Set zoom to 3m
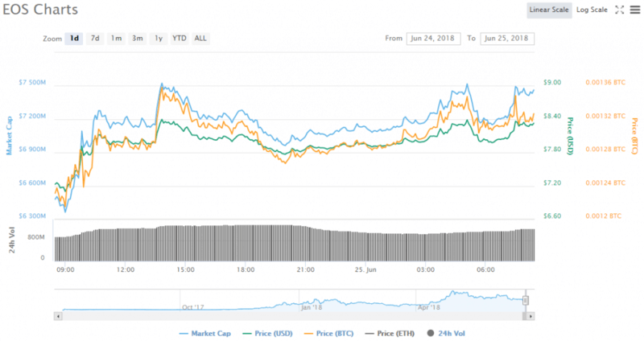The height and width of the screenshot is (341, 644). pos(138,38)
